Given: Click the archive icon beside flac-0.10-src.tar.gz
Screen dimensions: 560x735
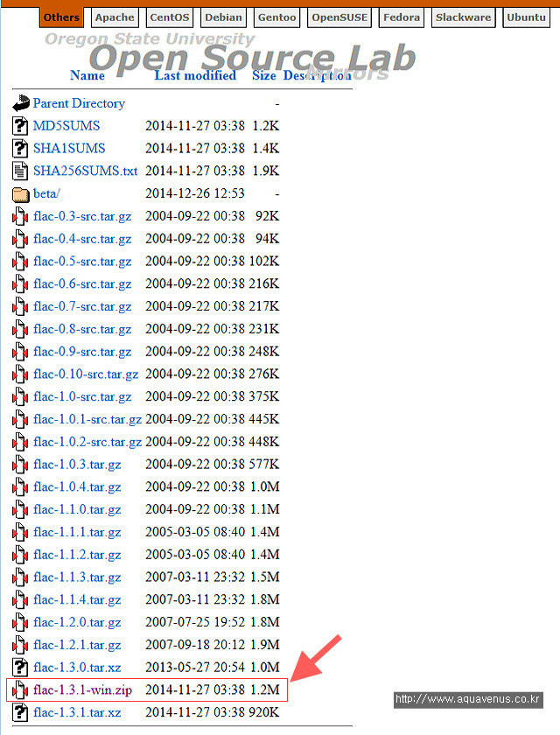Looking at the screenshot, I should 19,374.
